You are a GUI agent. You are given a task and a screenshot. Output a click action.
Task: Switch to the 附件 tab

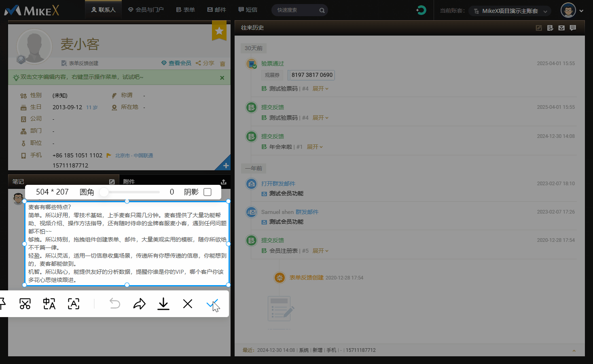pyautogui.click(x=129, y=182)
